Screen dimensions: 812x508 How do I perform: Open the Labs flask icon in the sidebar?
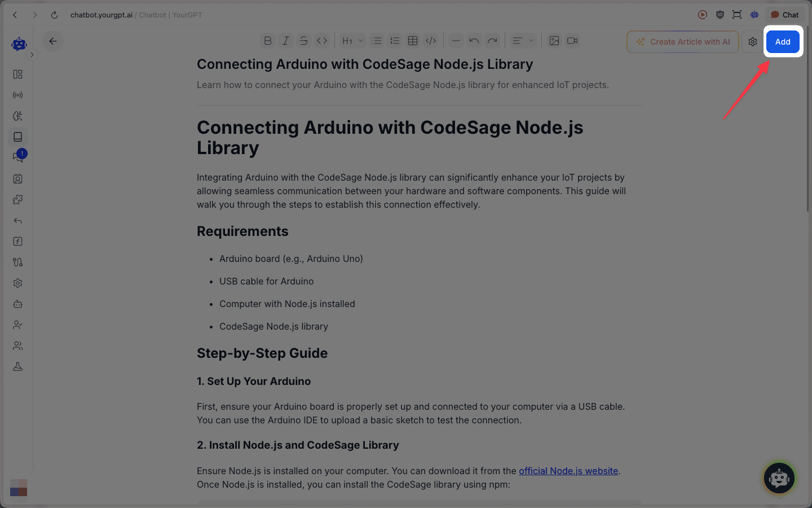[17, 366]
